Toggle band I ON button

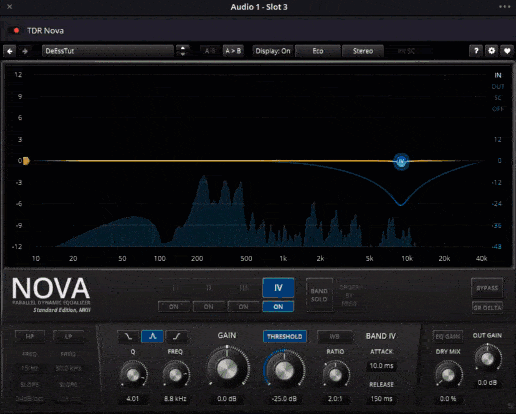[x=174, y=307]
